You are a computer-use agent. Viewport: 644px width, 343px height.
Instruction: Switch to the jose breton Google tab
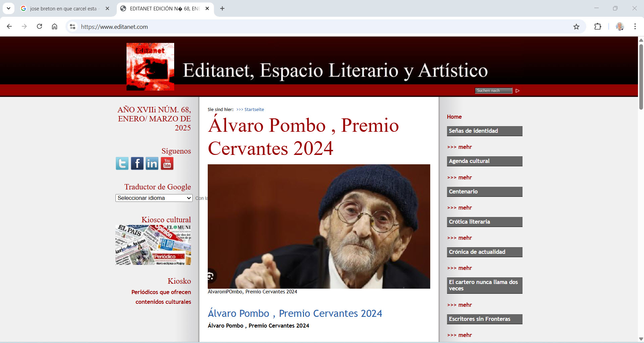[x=64, y=9]
